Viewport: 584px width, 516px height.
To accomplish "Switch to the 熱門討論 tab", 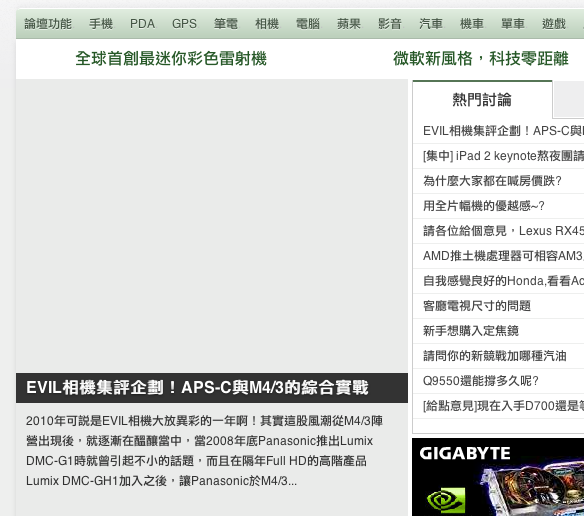I will 482,100.
